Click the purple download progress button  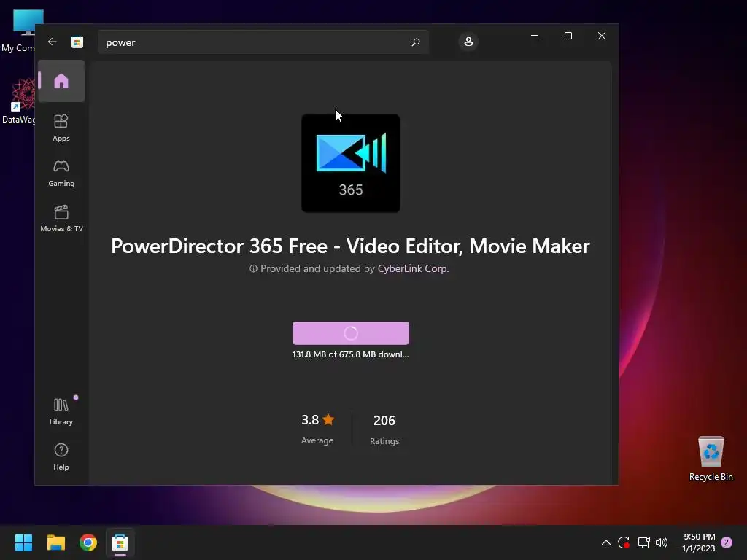tap(351, 333)
